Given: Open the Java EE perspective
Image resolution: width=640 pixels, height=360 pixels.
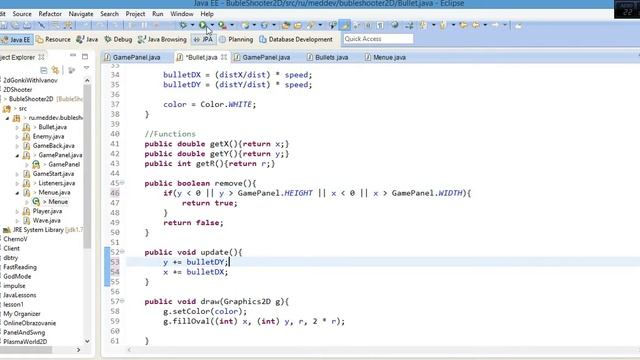Looking at the screenshot, I should [16, 40].
